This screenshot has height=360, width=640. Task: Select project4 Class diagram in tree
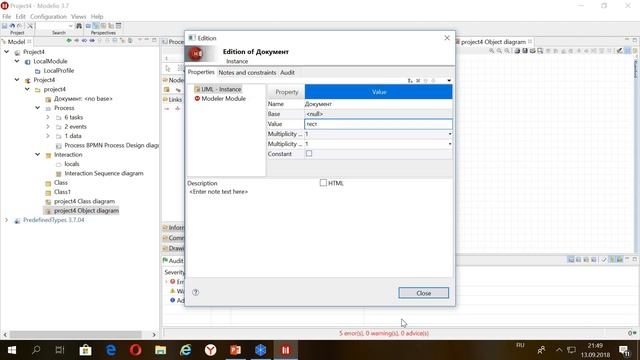[x=84, y=201]
